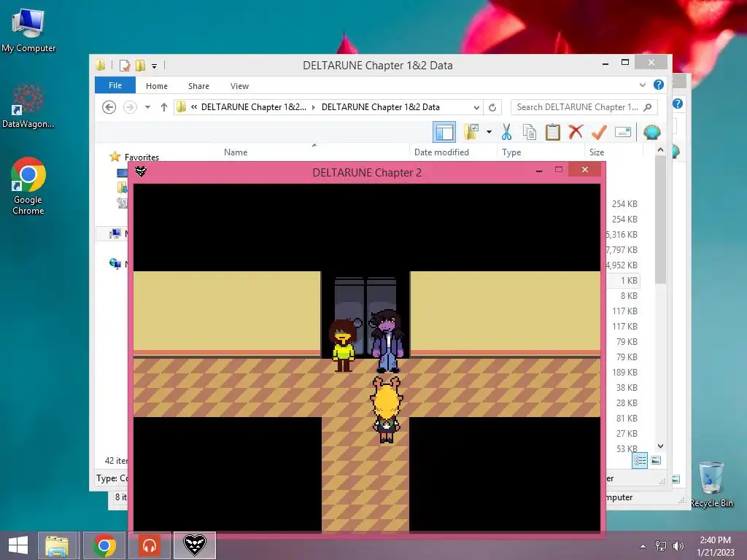Viewport: 747px width, 560px height.
Task: Open File Explorer from taskbar
Action: (x=57, y=545)
